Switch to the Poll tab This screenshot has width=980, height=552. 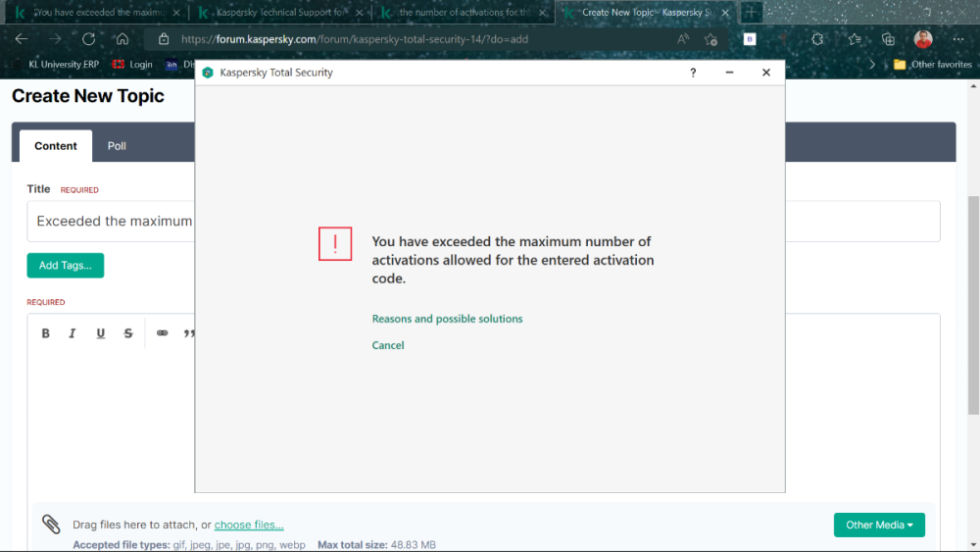click(117, 146)
